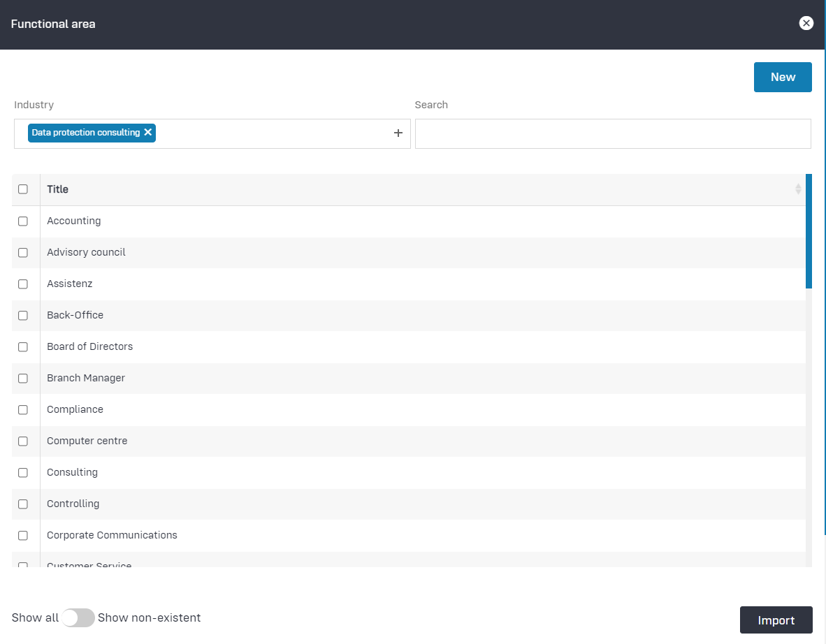Click the Computer centre list item

(x=87, y=441)
